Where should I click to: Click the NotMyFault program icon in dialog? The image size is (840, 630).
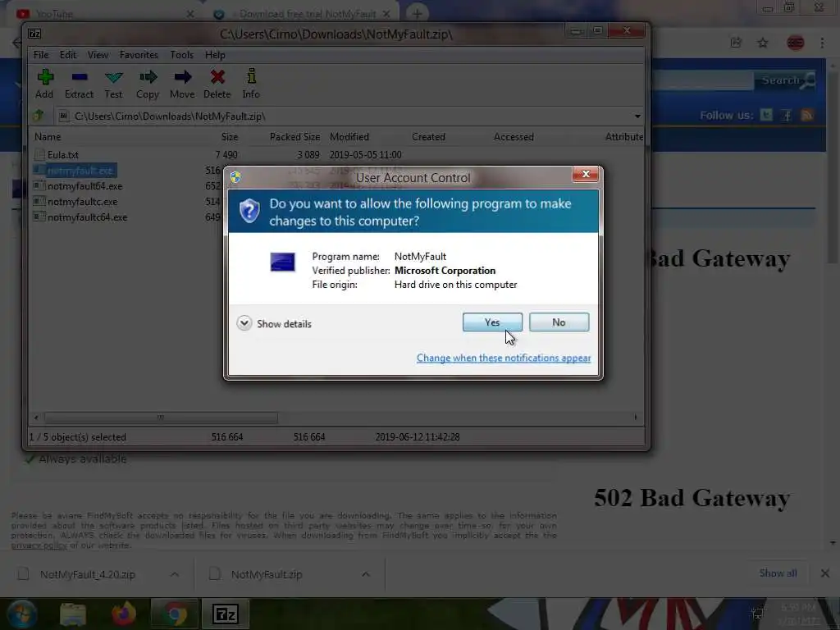(x=282, y=262)
